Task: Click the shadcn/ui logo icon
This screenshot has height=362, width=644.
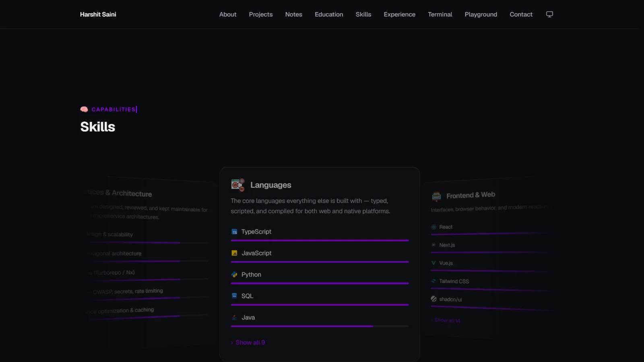Action: pos(433,299)
